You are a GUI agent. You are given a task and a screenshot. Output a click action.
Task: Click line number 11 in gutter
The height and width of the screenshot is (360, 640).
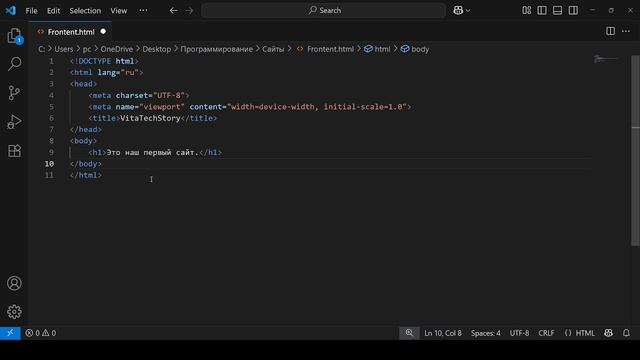click(x=49, y=175)
